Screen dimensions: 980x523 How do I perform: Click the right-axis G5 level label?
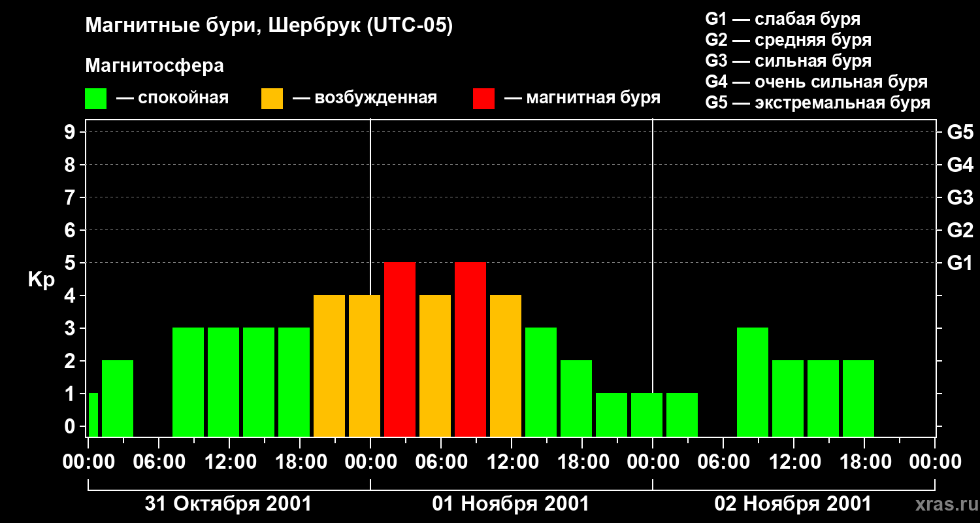tap(960, 133)
